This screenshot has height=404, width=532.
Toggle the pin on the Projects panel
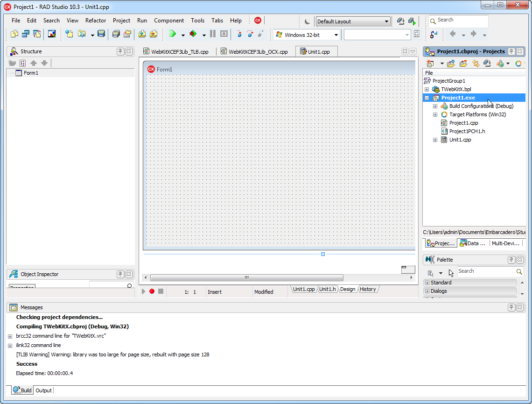(511, 51)
